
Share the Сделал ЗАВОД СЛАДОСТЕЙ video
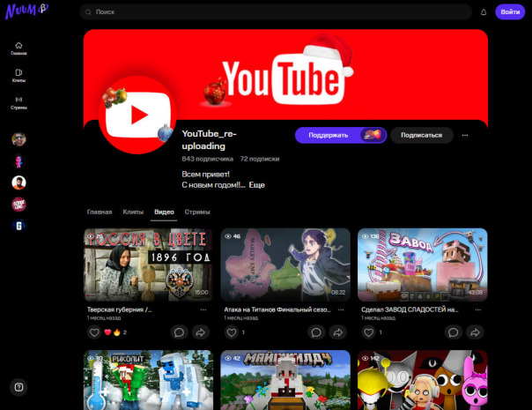pyautogui.click(x=475, y=332)
